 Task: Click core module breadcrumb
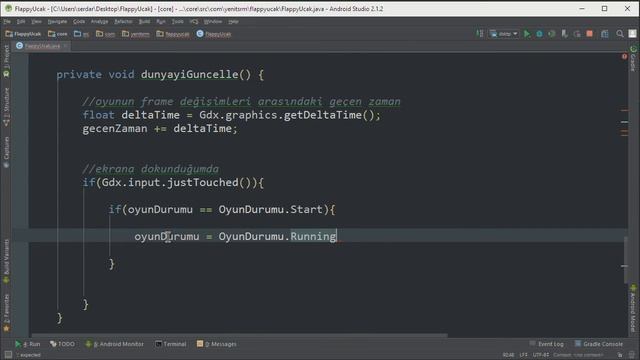click(58, 34)
